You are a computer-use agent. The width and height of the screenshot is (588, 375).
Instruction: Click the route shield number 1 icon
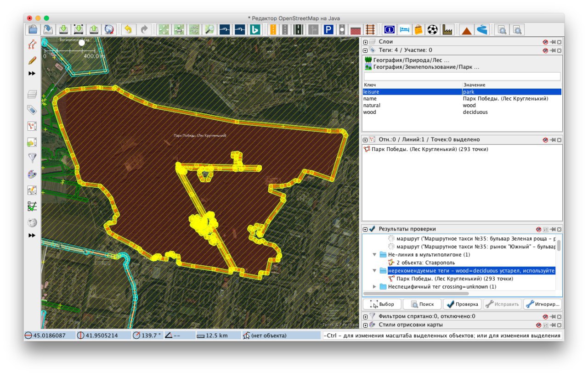389,30
